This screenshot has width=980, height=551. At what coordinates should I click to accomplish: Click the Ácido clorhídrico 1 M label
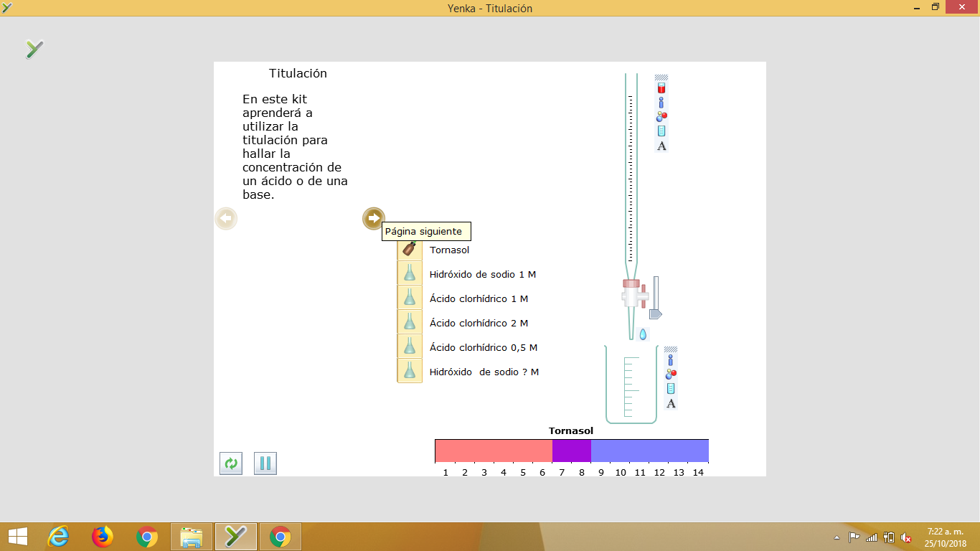click(x=479, y=298)
